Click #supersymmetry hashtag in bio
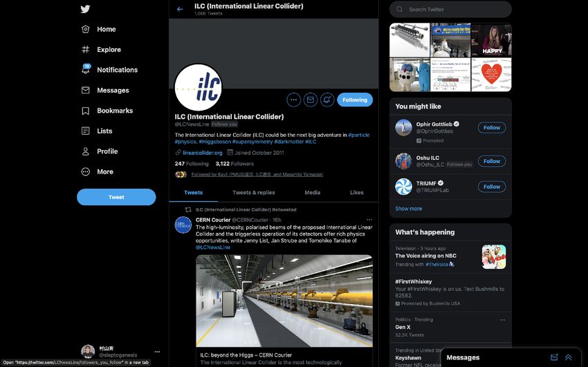 click(252, 142)
